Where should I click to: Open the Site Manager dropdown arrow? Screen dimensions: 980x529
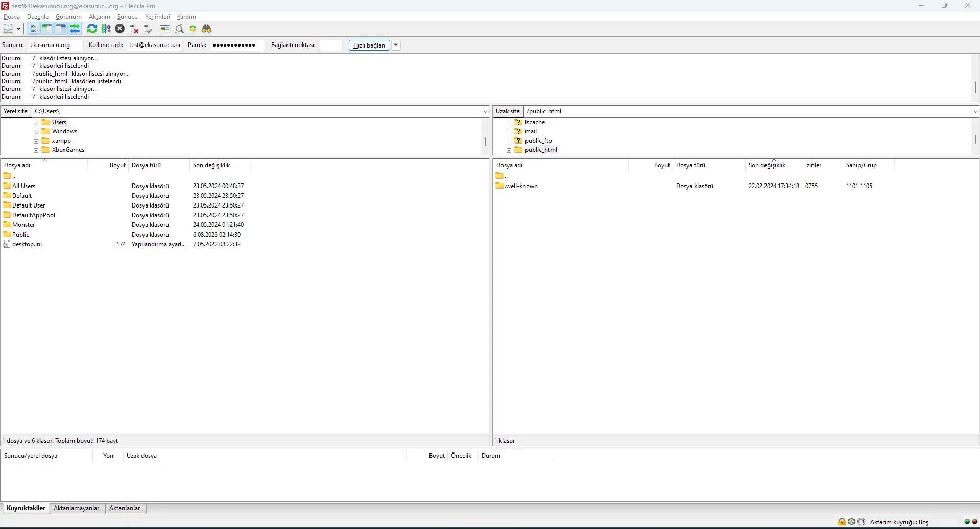(x=18, y=29)
